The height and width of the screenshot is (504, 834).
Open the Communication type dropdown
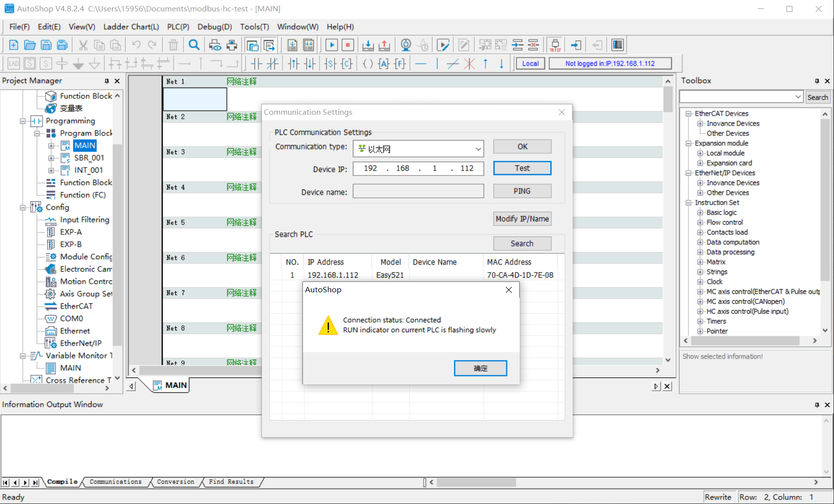click(478, 149)
